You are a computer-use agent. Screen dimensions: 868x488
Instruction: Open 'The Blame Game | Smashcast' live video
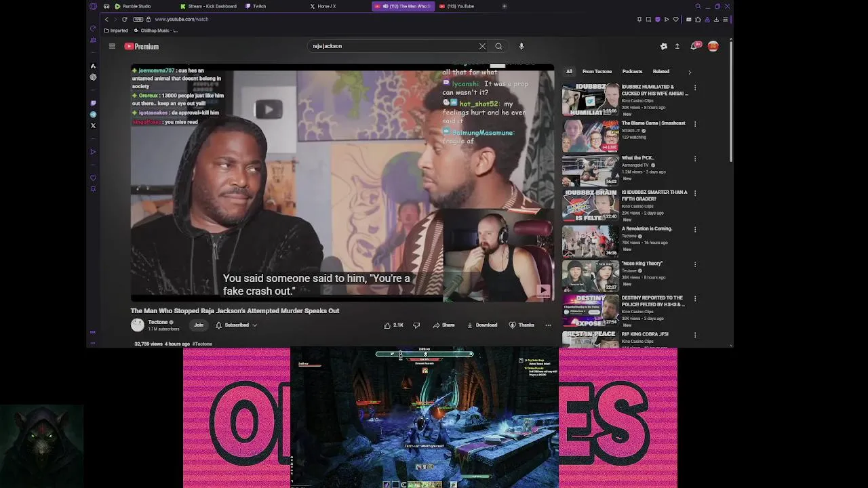tap(590, 136)
